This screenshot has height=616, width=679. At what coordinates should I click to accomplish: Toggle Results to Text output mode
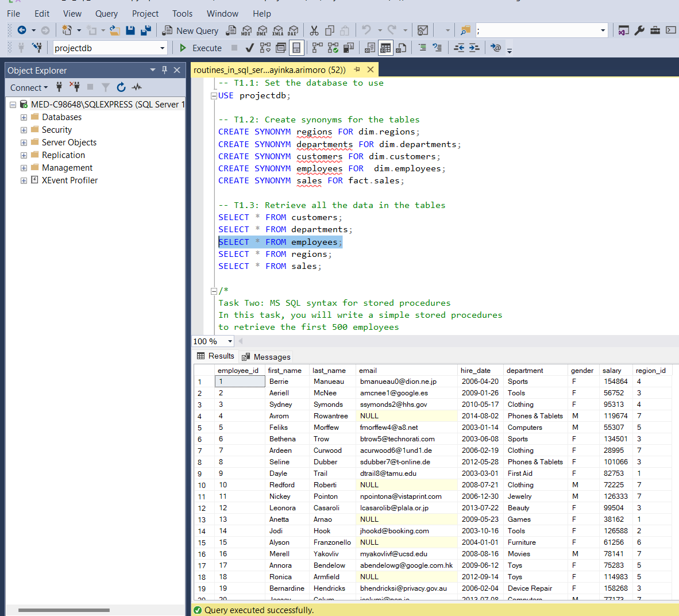coord(370,48)
